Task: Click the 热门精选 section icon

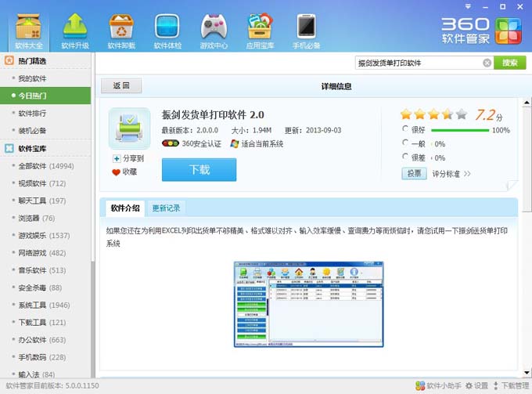Action: pos(9,61)
